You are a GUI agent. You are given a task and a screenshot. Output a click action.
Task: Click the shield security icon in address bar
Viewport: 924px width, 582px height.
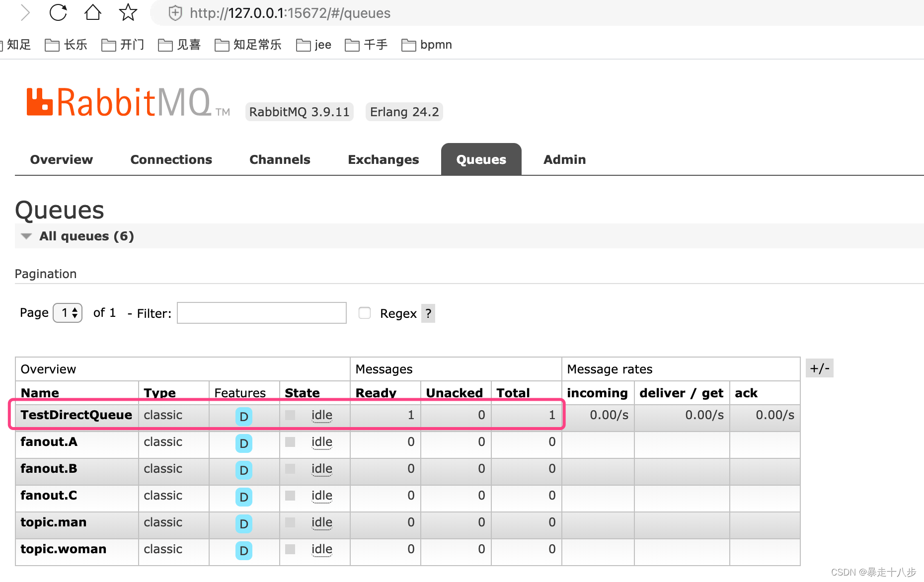coord(175,13)
